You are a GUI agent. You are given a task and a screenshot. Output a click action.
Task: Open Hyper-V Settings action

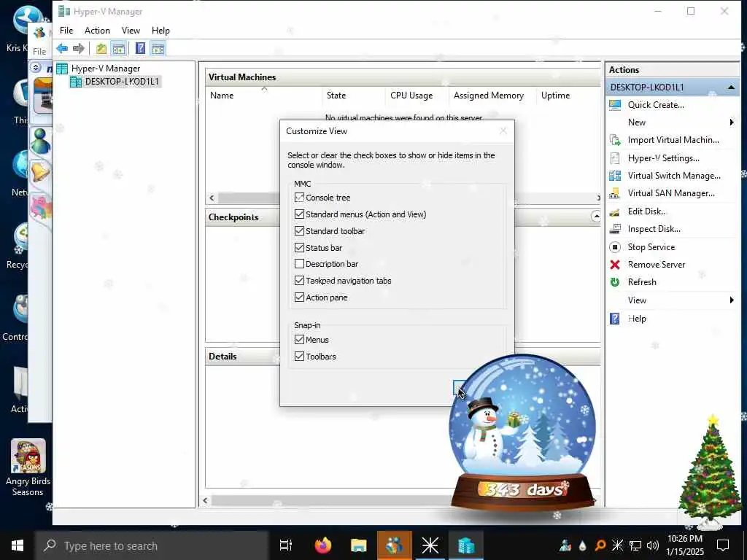pyautogui.click(x=663, y=158)
